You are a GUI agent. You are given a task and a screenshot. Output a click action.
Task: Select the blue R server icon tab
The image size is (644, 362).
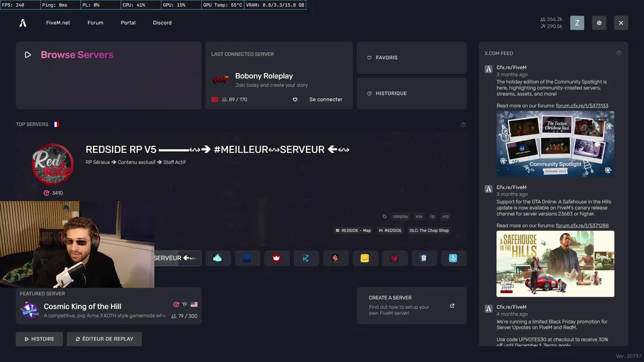click(x=306, y=258)
